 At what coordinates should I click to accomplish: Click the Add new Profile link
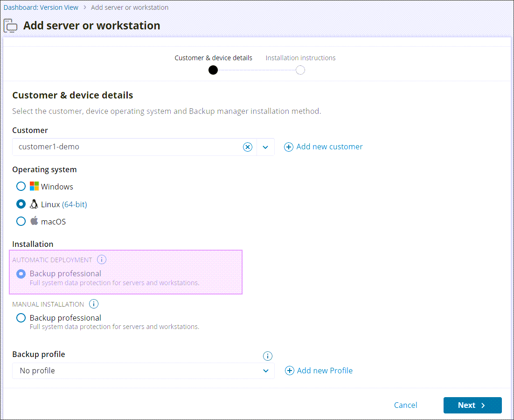(325, 371)
